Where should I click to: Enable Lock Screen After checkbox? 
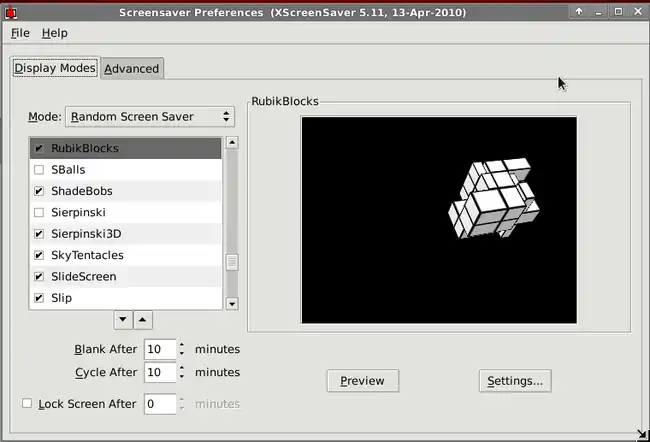(x=27, y=404)
